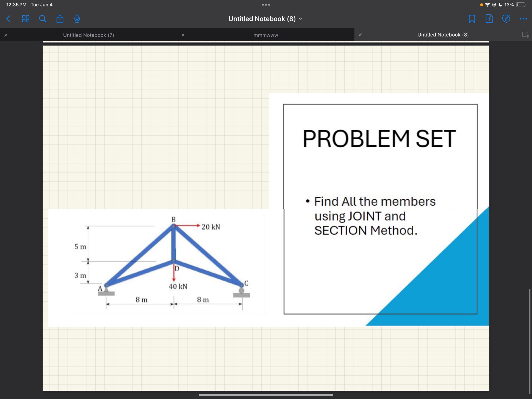This screenshot has width=532, height=399.
Task: Close the mmmwww tab
Action: click(x=183, y=35)
